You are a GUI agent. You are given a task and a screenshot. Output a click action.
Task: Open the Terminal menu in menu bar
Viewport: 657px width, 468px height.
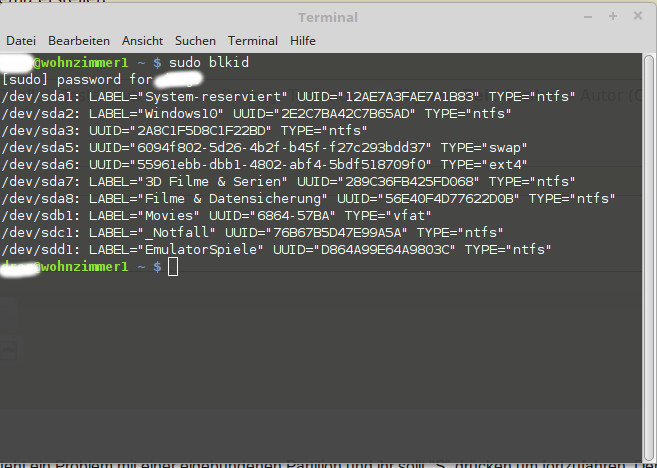pos(252,41)
